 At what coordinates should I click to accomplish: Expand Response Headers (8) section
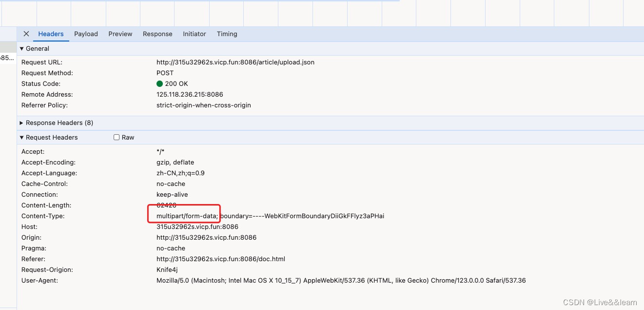[56, 123]
